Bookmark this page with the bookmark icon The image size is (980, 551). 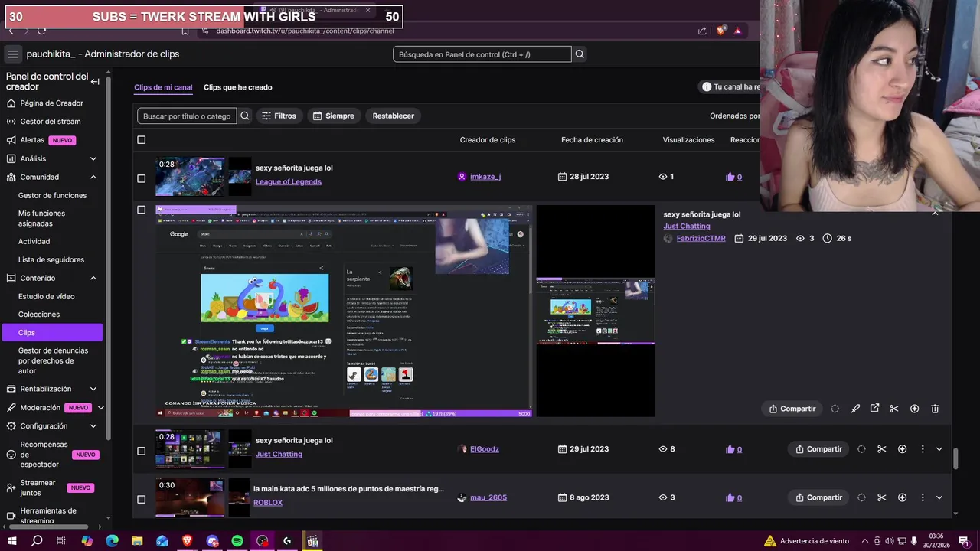[x=185, y=31]
